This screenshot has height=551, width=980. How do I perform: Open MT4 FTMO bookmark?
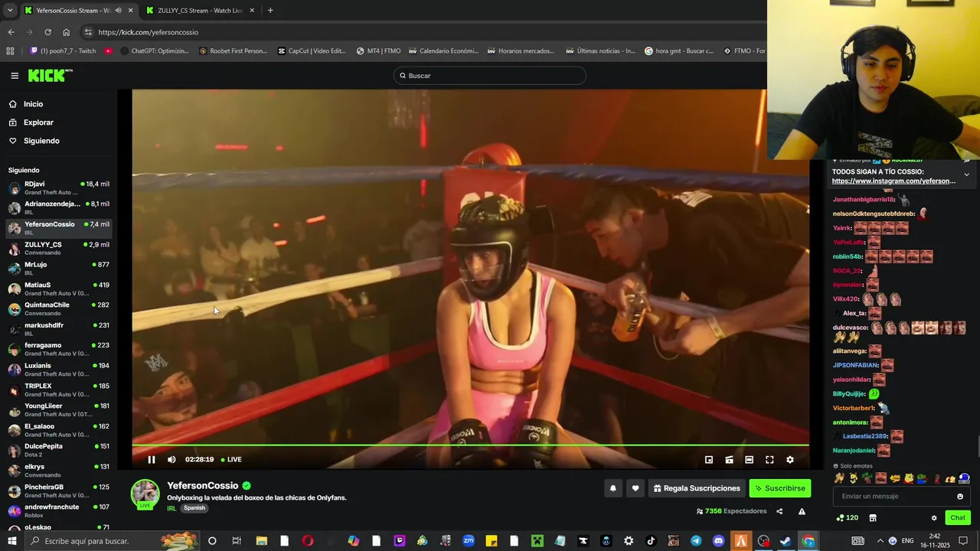(378, 51)
